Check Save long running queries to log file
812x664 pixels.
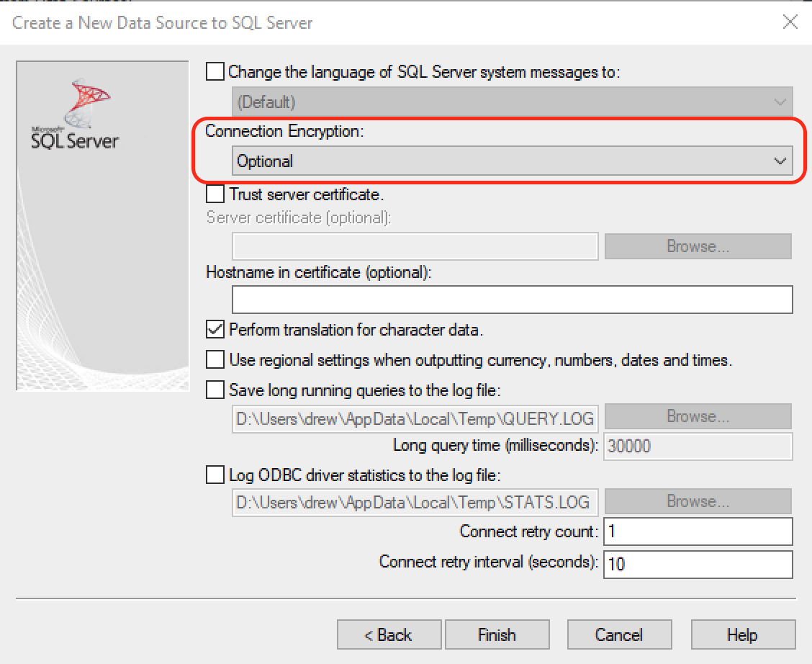(x=215, y=390)
